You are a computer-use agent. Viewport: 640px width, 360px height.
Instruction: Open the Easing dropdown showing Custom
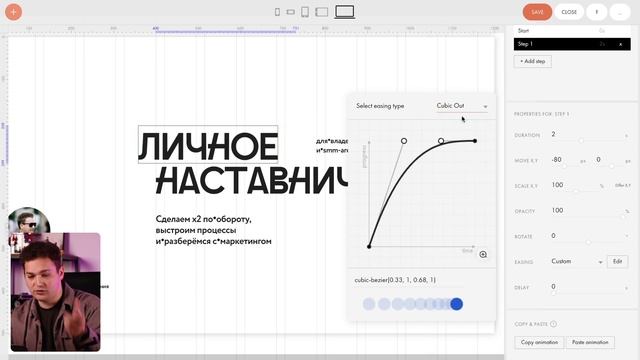click(x=576, y=261)
